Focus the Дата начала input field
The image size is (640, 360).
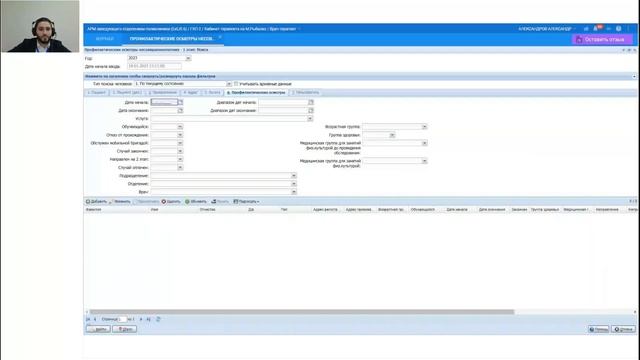pyautogui.click(x=164, y=102)
